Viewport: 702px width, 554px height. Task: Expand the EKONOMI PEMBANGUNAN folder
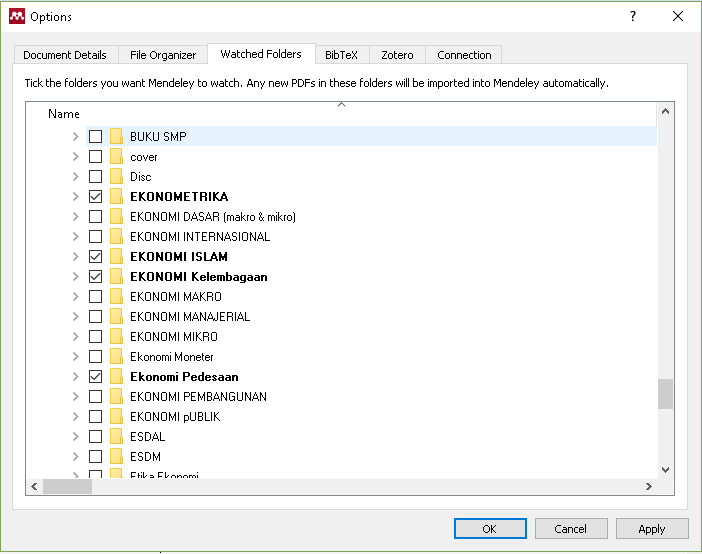coord(75,397)
